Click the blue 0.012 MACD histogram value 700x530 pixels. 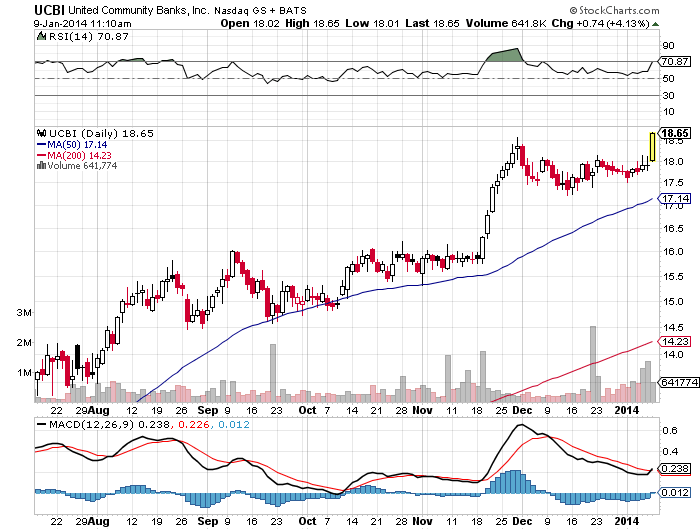pyautogui.click(x=234, y=424)
